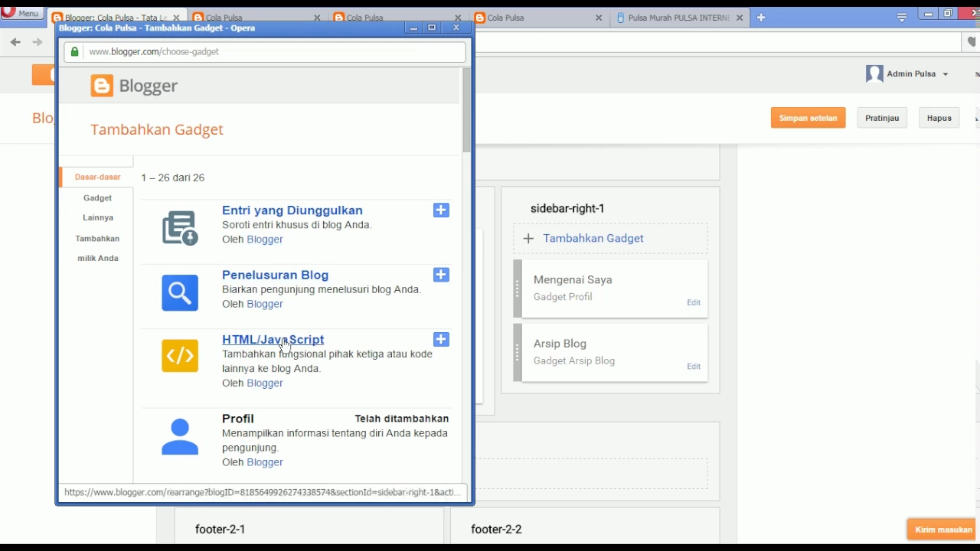Click the tab menu icon in Opera toolbar

point(902,17)
